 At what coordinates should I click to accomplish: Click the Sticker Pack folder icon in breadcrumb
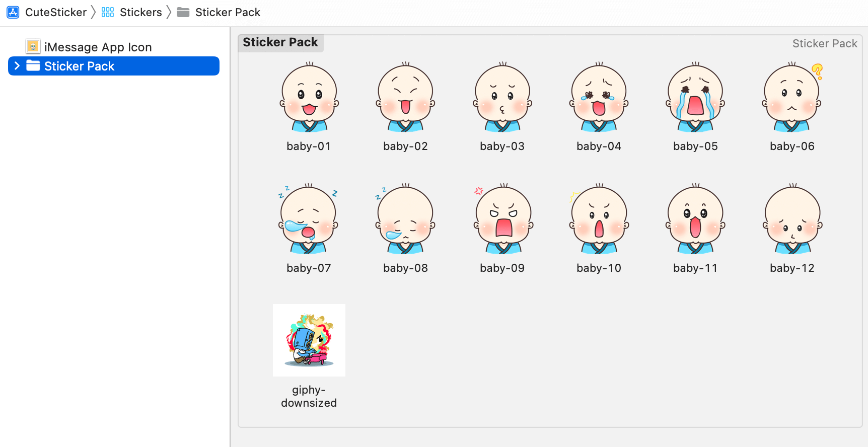[183, 12]
